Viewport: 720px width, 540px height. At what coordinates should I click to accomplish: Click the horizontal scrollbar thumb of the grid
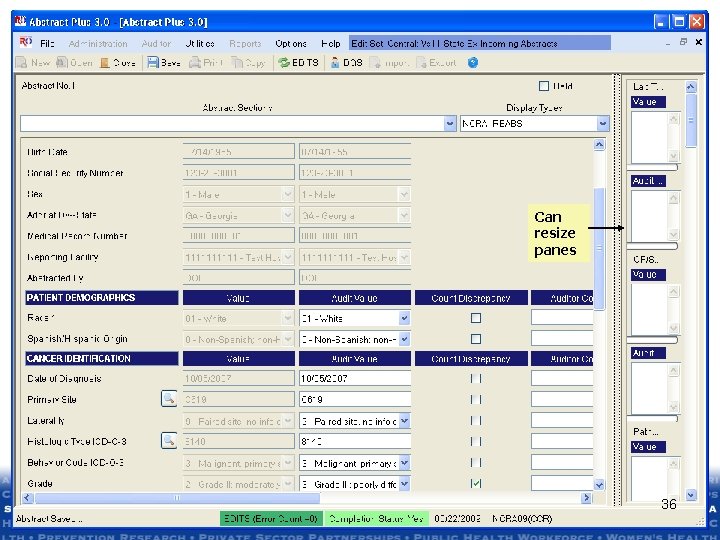[x=177, y=498]
